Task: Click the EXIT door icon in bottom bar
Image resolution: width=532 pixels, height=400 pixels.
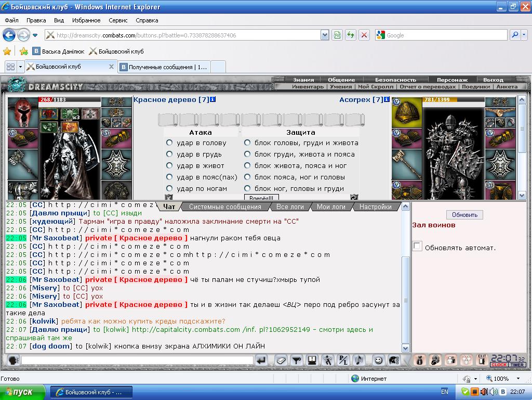Action: pos(482,360)
